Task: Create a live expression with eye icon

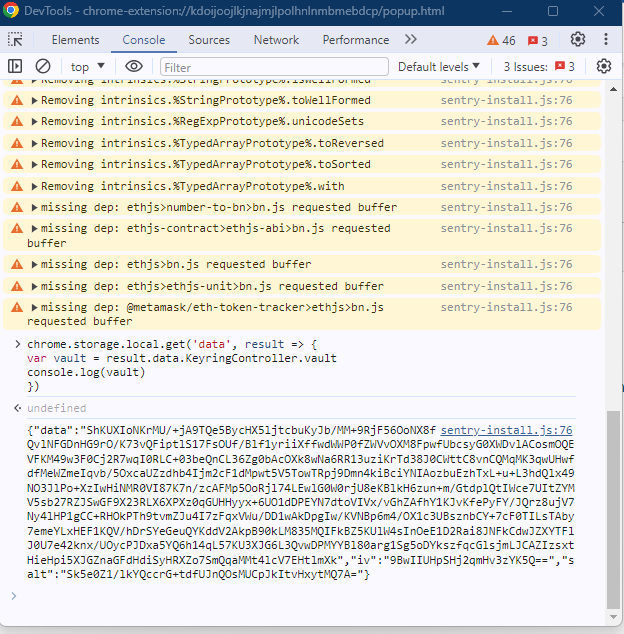Action: tap(134, 66)
